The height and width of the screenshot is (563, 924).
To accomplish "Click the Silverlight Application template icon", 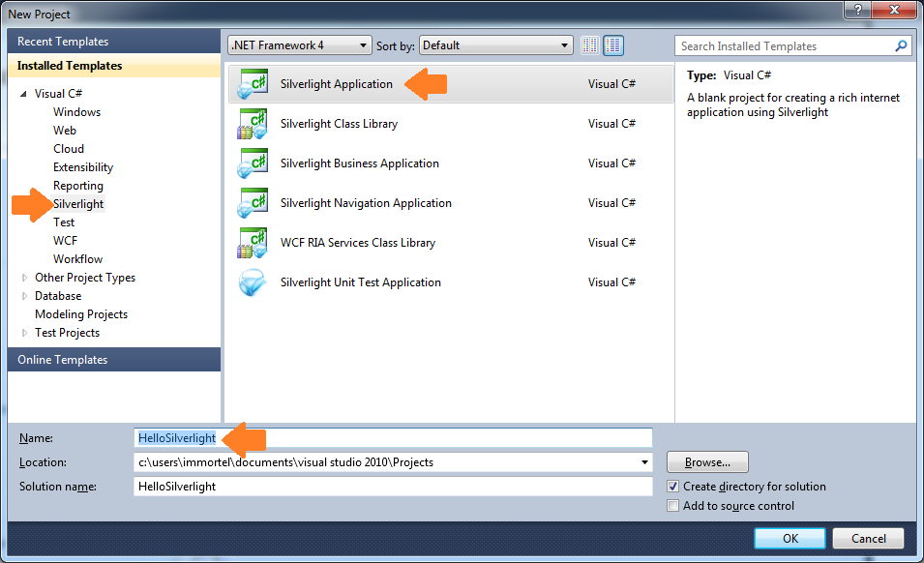I will 253,83.
